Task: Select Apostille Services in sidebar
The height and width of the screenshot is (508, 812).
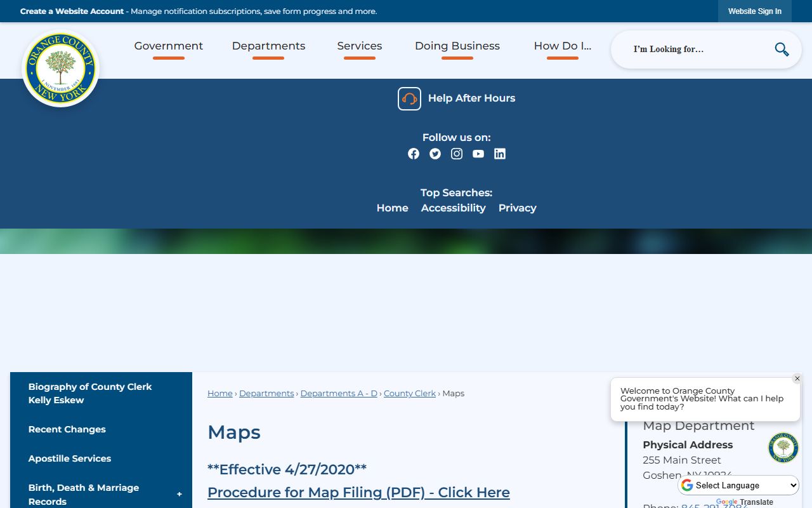Action: (70, 458)
